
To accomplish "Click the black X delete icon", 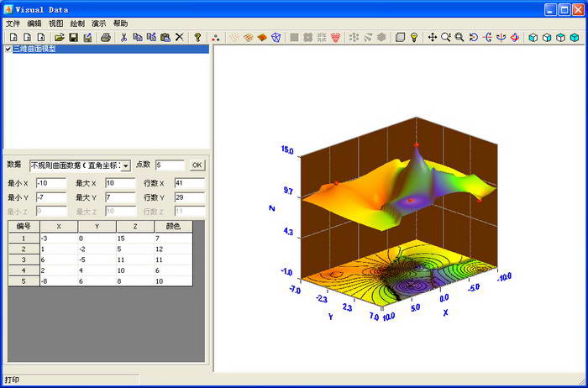I will click(x=179, y=37).
